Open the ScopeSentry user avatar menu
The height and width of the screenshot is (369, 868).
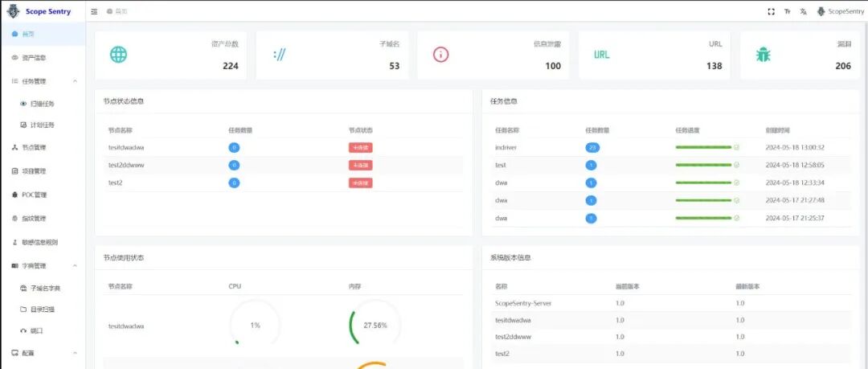pyautogui.click(x=840, y=11)
